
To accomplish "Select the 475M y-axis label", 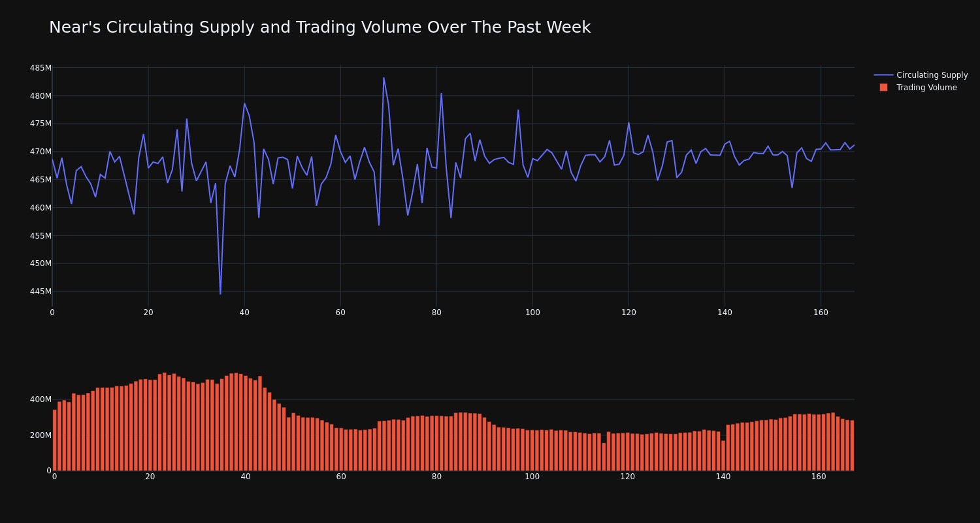I will coord(41,124).
